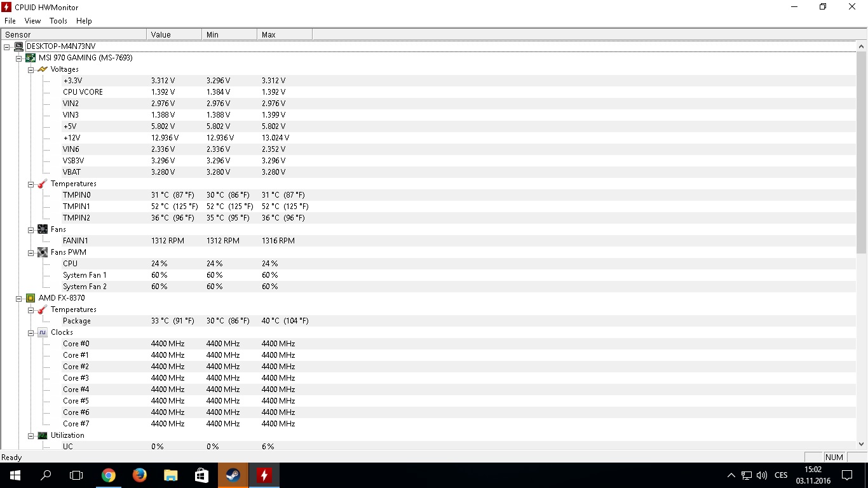Screen dimensions: 868x488
Task: Click the Max column header
Action: (x=285, y=34)
